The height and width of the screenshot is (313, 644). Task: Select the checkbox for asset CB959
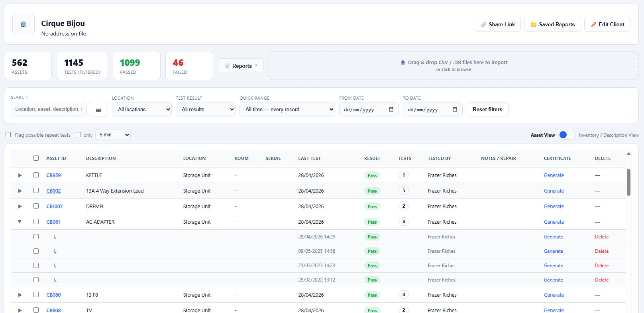pyautogui.click(x=36, y=175)
